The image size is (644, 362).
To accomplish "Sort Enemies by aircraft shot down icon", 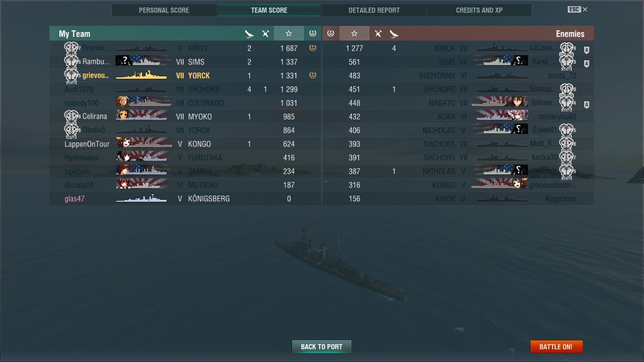I will [378, 33].
